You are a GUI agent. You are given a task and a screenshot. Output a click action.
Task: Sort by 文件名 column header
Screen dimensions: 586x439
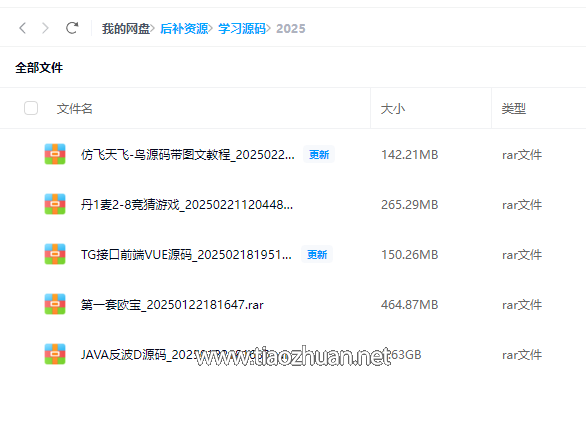pyautogui.click(x=74, y=109)
